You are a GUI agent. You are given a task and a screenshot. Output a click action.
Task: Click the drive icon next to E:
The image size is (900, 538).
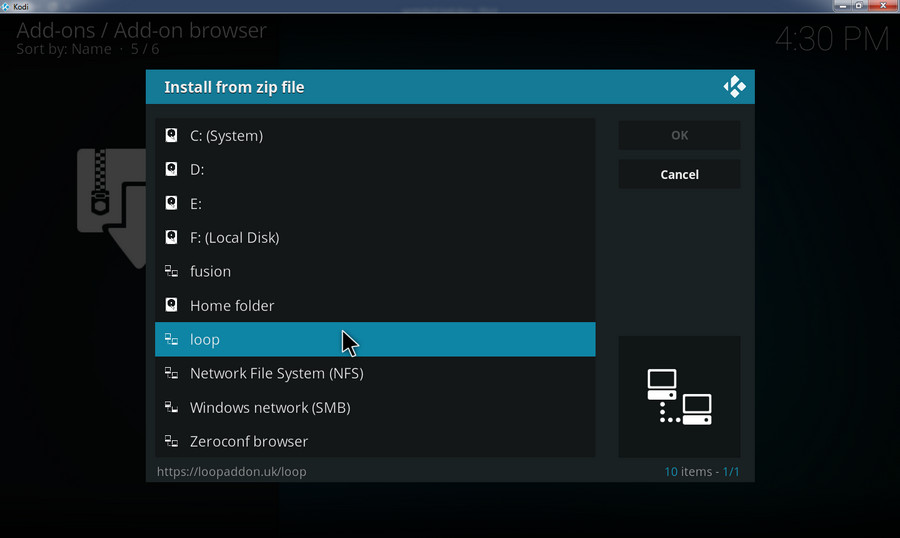(171, 203)
